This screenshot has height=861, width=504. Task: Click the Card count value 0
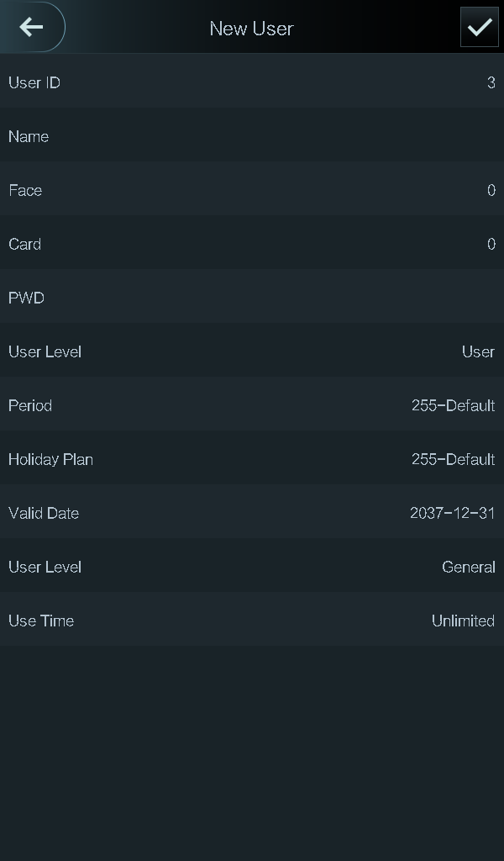point(491,244)
